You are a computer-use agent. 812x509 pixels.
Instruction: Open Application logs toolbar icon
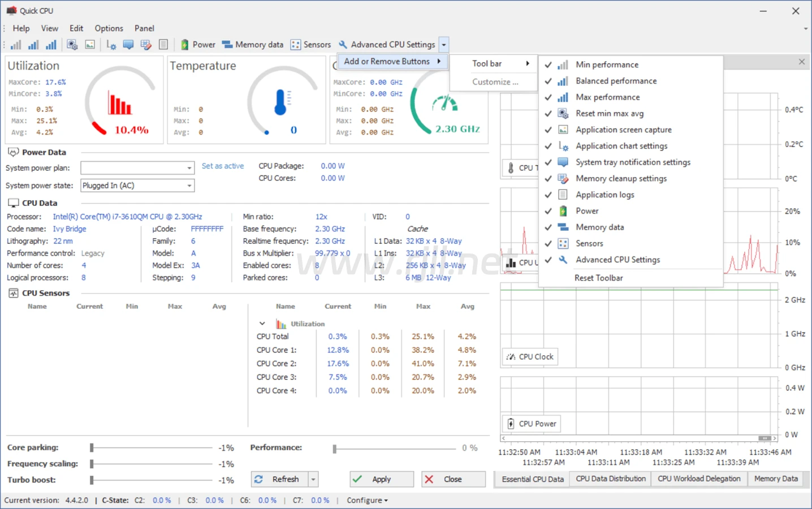point(163,45)
